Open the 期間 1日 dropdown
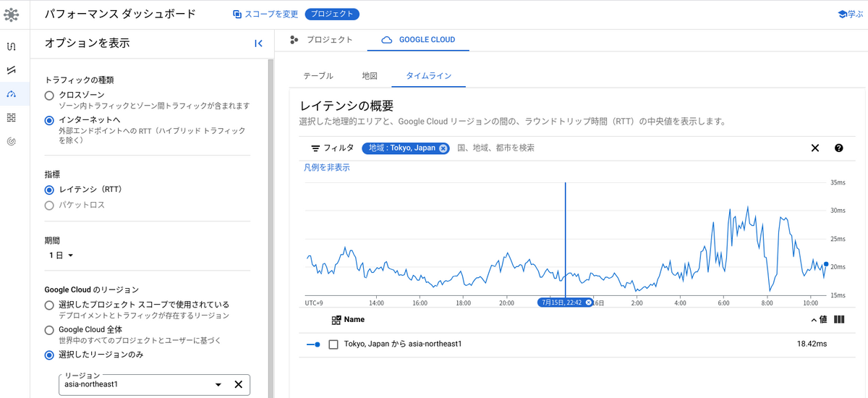The height and width of the screenshot is (398, 868). (x=61, y=255)
